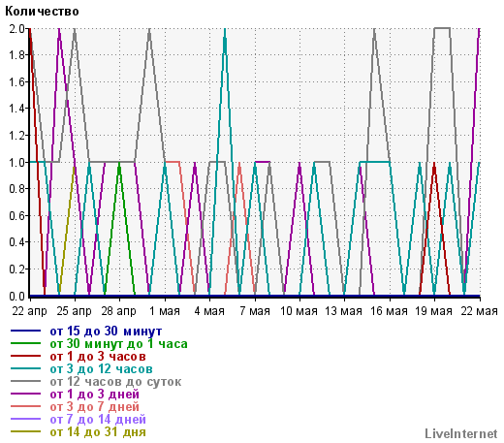Click 'от 12 часов до суток' legend text

(x=115, y=382)
